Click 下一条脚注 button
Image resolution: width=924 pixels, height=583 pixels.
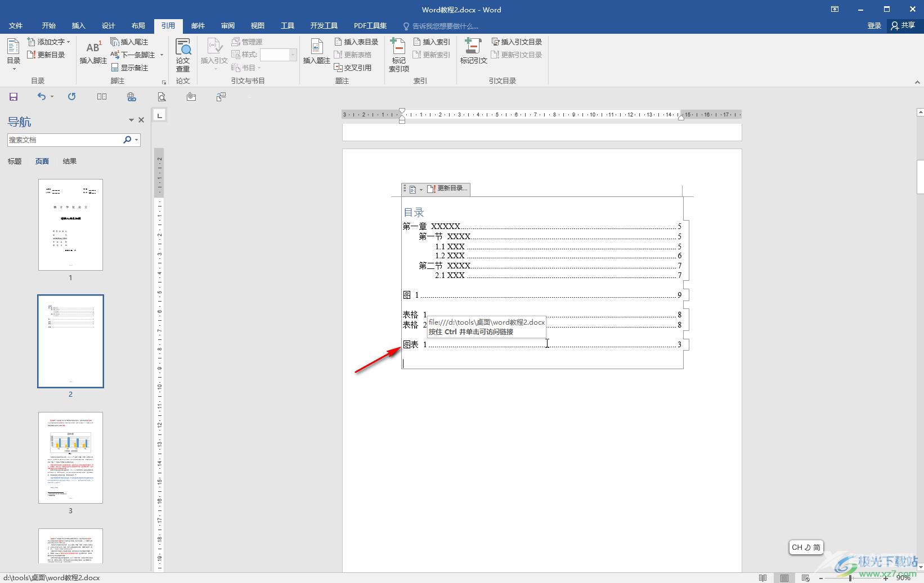point(133,55)
